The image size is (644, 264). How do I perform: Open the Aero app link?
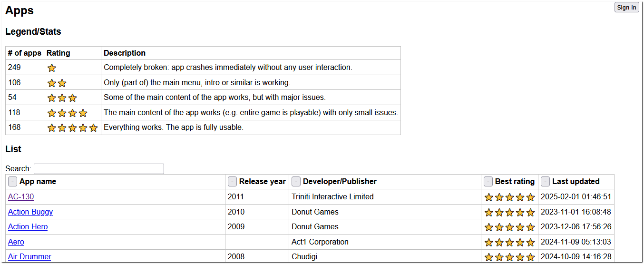pyautogui.click(x=16, y=242)
